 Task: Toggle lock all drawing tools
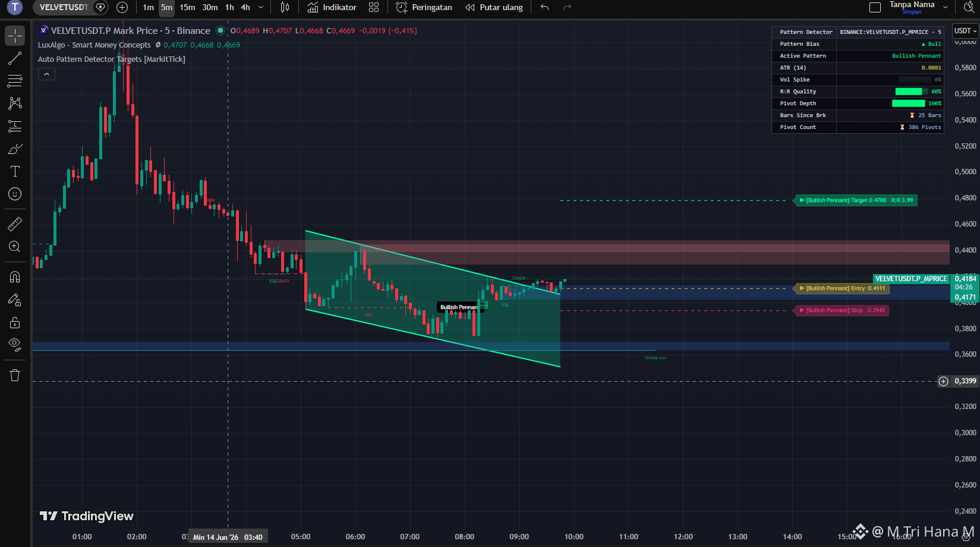[x=15, y=322]
